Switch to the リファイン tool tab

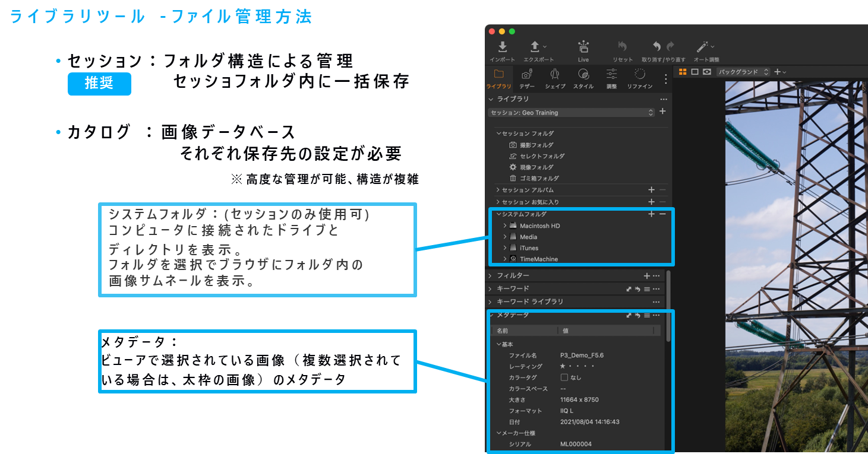coord(639,79)
